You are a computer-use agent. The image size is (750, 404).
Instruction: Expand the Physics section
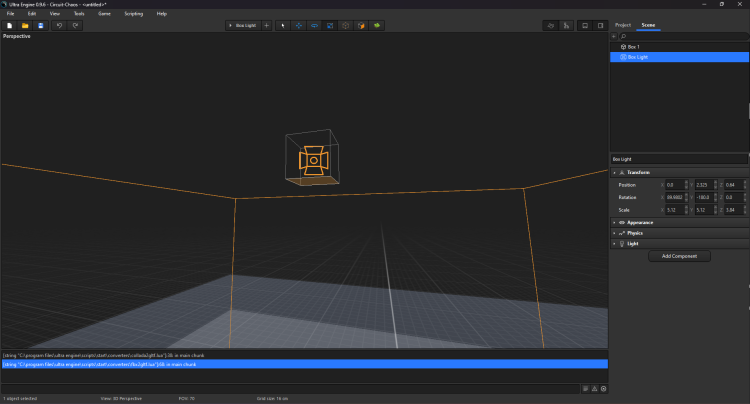click(x=634, y=233)
